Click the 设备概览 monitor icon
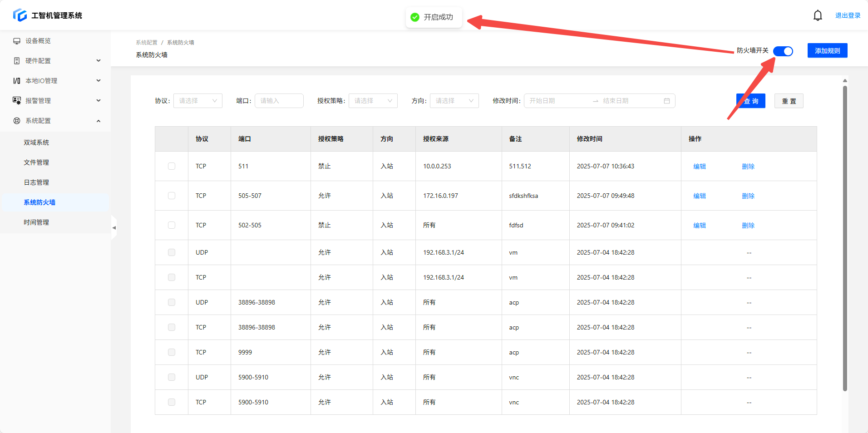The width and height of the screenshot is (868, 433). (17, 41)
